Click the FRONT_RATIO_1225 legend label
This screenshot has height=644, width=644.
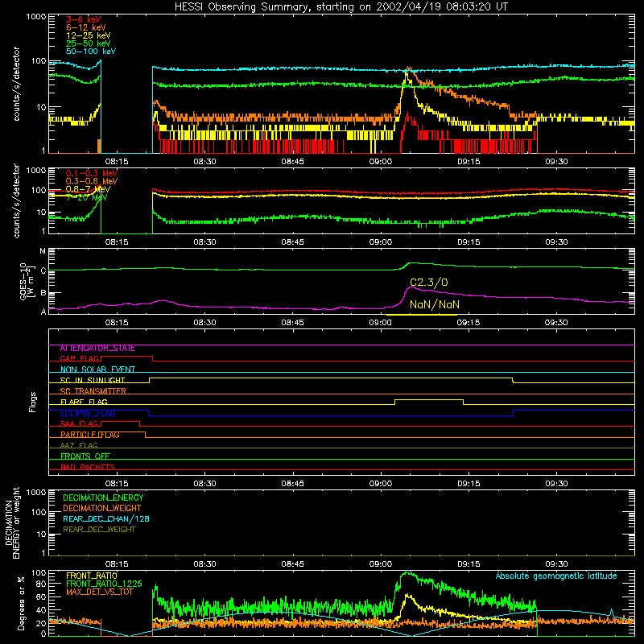click(x=104, y=584)
